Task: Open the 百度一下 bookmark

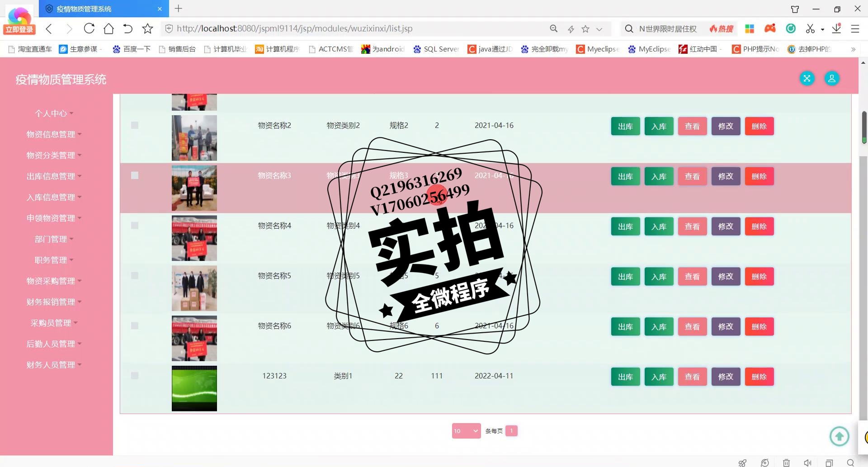Action: pos(132,49)
